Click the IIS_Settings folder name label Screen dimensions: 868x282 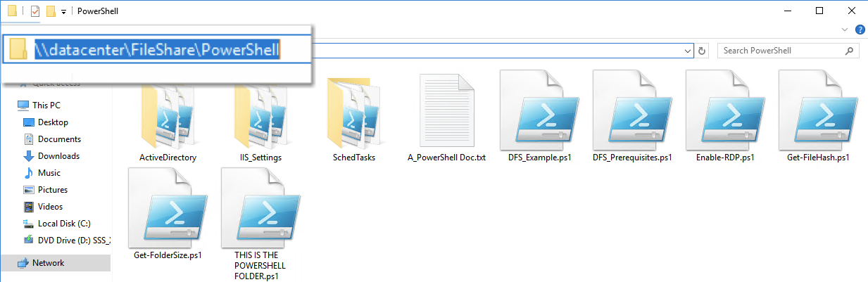(x=260, y=158)
